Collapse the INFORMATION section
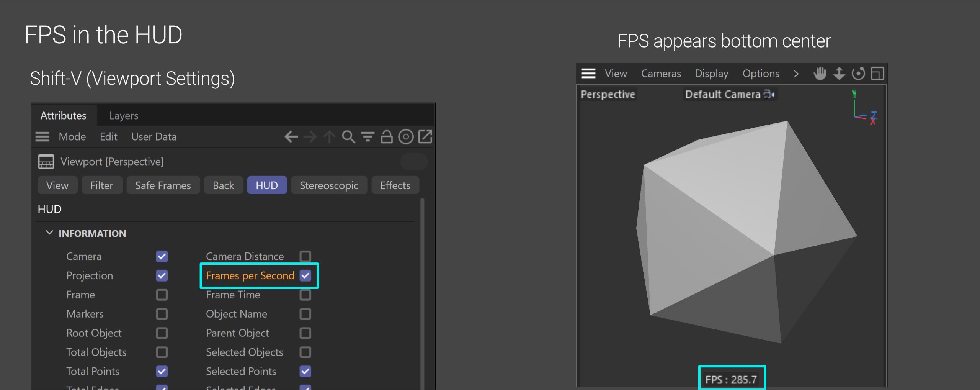Viewport: 980px width, 390px height. tap(49, 233)
